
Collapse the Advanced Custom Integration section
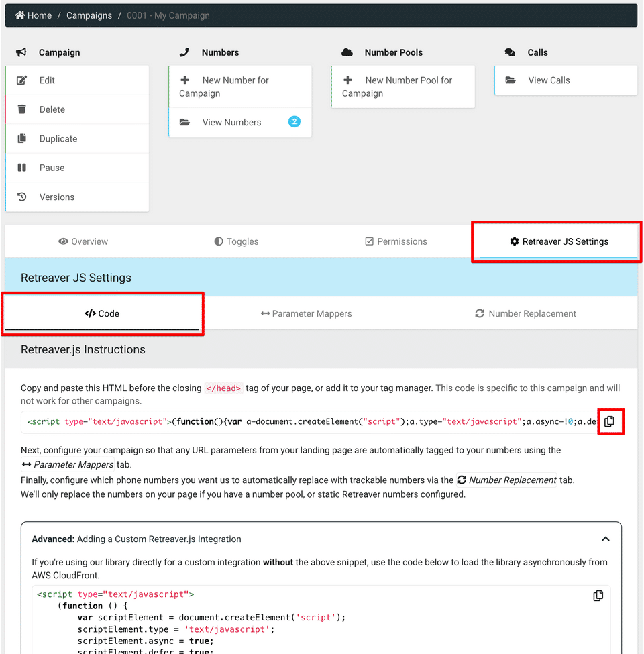(606, 539)
